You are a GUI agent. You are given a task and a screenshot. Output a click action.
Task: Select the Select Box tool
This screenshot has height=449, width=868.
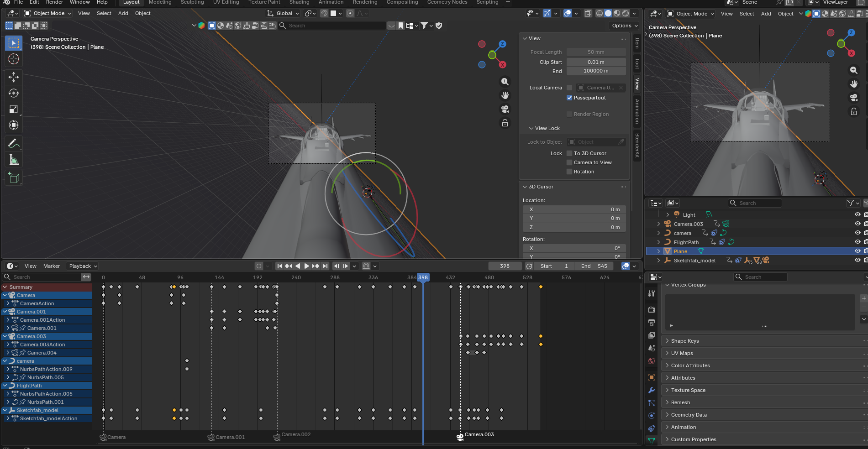pyautogui.click(x=14, y=43)
